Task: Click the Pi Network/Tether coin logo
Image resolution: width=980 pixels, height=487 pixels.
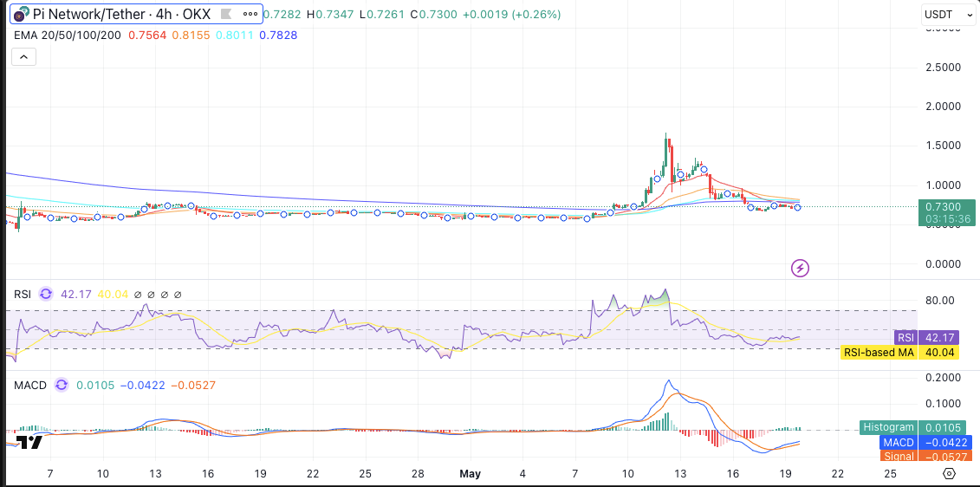Action: point(22,14)
